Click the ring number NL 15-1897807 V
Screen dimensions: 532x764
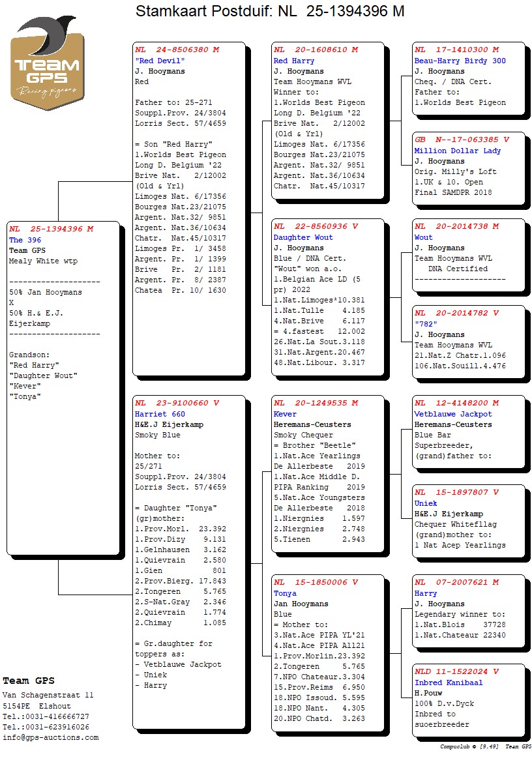coord(456,493)
